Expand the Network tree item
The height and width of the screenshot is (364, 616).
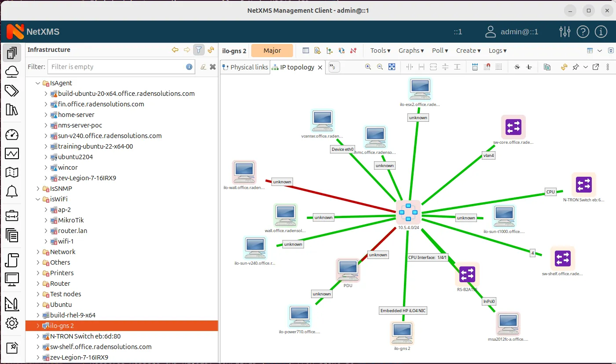[x=38, y=251]
